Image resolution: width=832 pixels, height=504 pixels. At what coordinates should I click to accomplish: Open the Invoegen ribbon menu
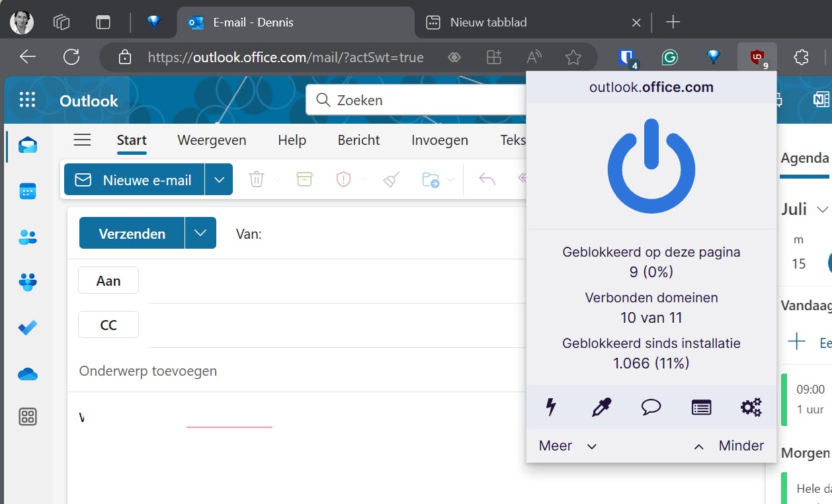439,140
